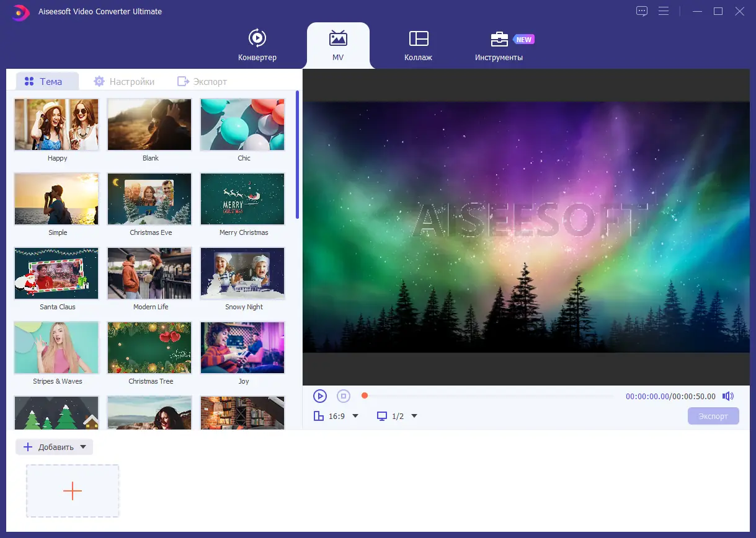Screen dimensions: 756x538
Task: Minimize the application window
Action: 696,11
